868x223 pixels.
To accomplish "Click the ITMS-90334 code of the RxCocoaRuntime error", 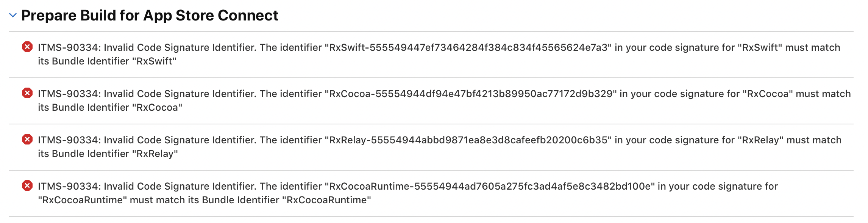I will coord(69,186).
